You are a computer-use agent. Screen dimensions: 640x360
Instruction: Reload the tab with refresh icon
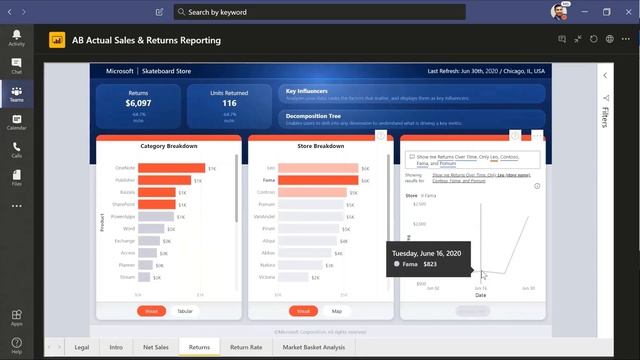tap(593, 39)
